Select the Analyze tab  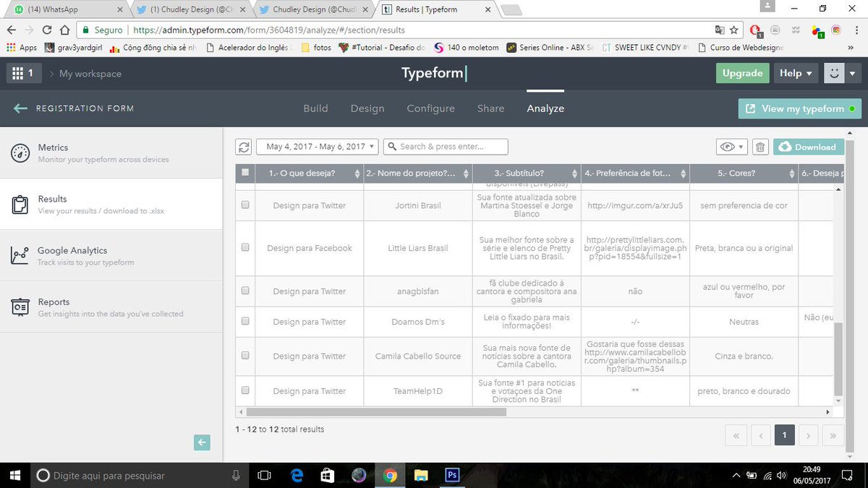click(x=545, y=108)
